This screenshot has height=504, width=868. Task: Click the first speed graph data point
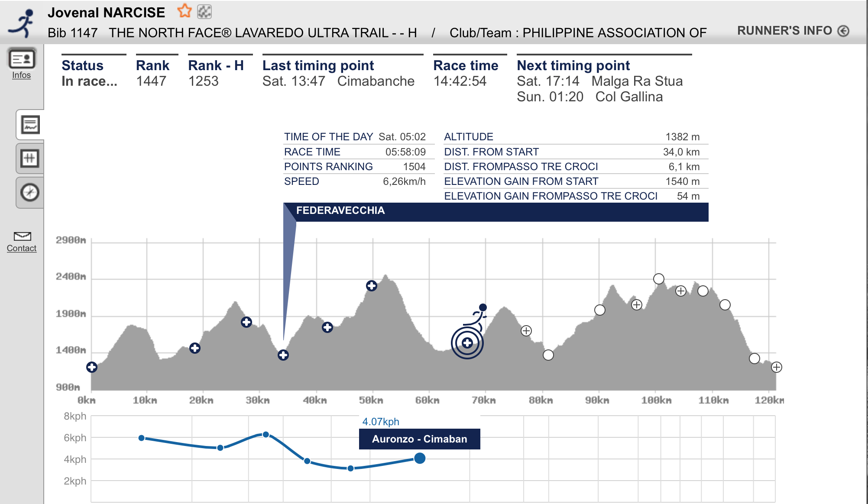tap(142, 438)
